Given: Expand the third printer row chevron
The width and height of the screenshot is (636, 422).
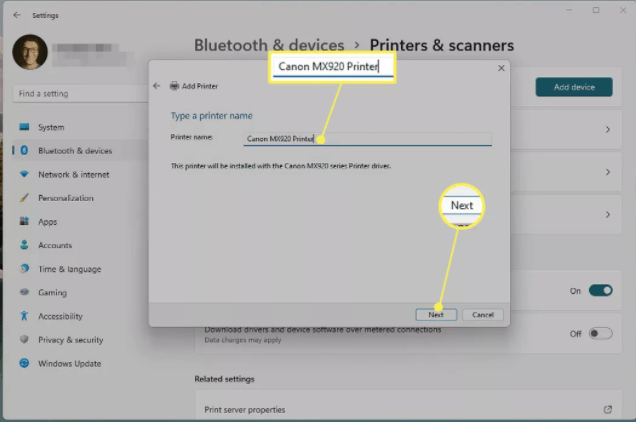Looking at the screenshot, I should tap(608, 215).
